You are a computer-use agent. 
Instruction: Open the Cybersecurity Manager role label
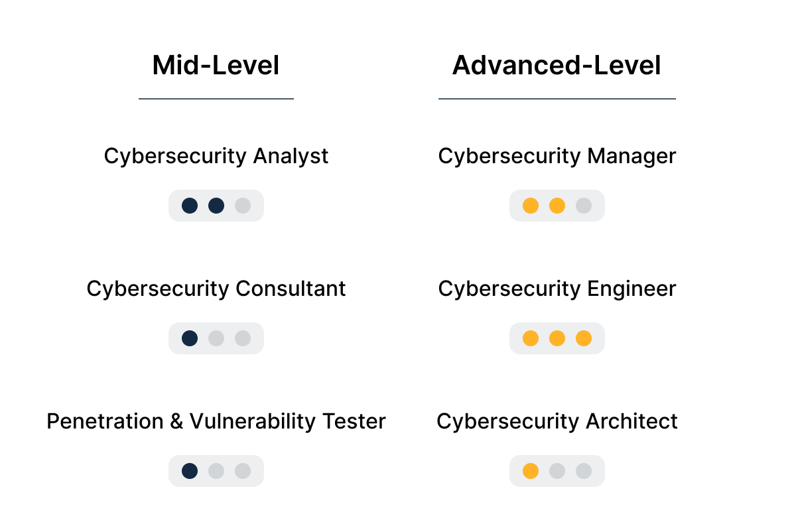point(557,156)
